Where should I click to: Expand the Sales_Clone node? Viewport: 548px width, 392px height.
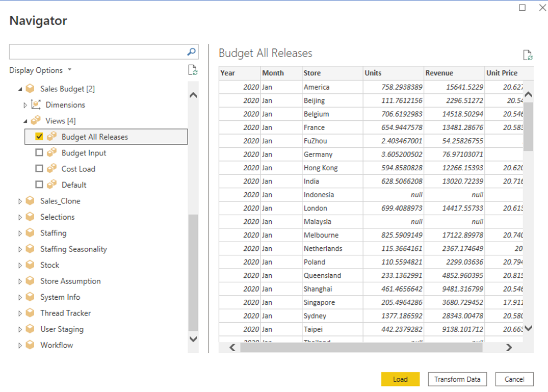click(x=20, y=201)
